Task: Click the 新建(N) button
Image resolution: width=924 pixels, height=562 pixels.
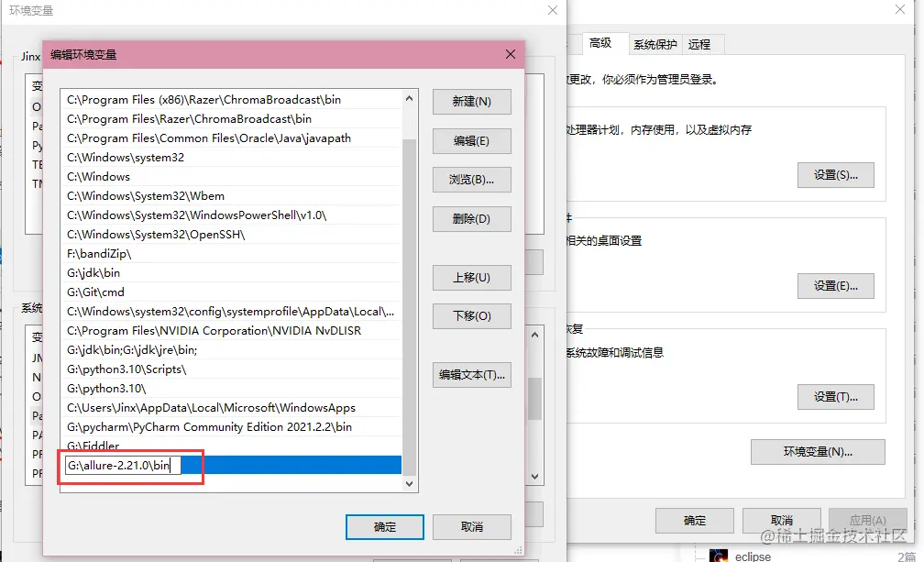Action: 471,102
